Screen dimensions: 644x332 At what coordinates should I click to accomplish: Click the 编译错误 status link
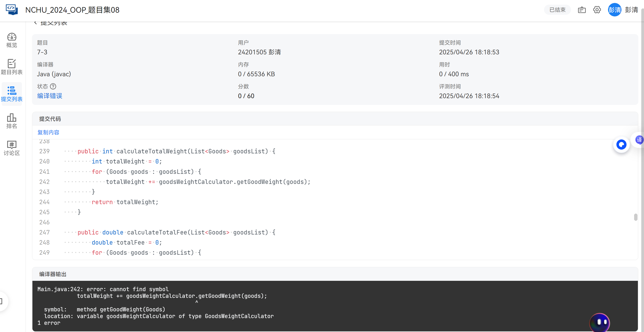click(x=49, y=96)
